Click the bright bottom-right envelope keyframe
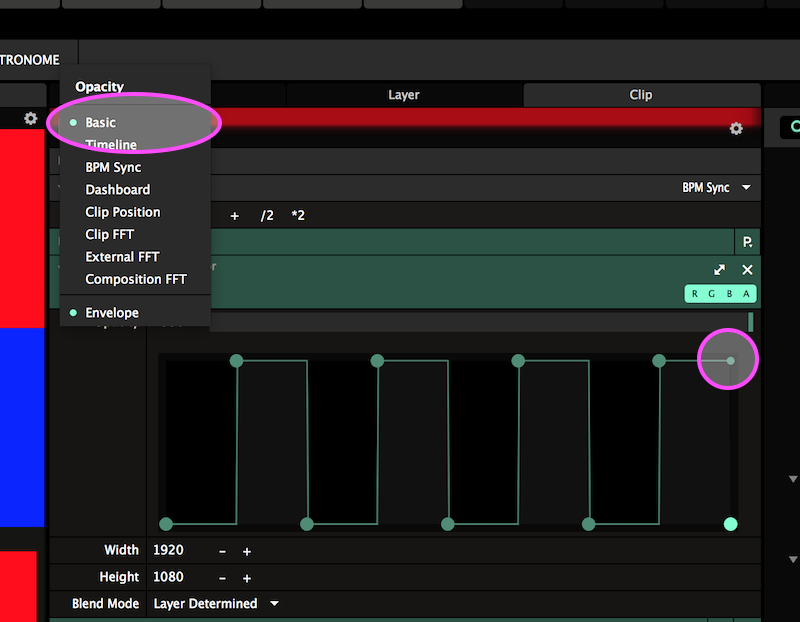 730,524
